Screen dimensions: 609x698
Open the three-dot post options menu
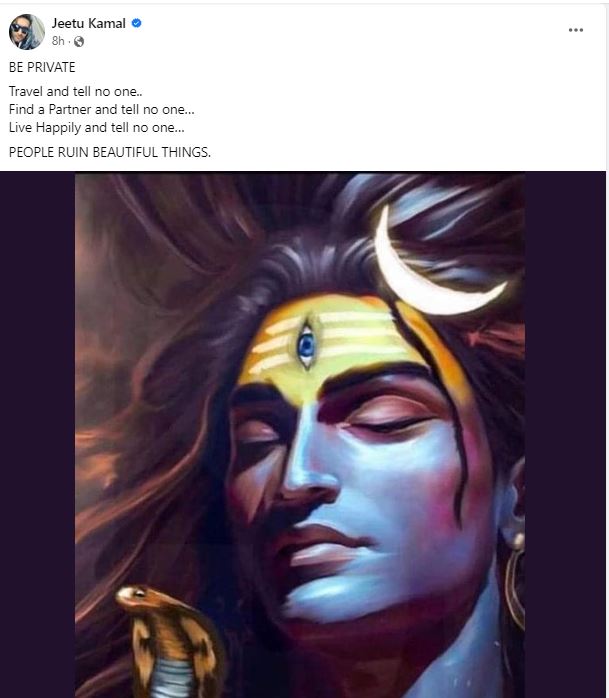[x=575, y=30]
